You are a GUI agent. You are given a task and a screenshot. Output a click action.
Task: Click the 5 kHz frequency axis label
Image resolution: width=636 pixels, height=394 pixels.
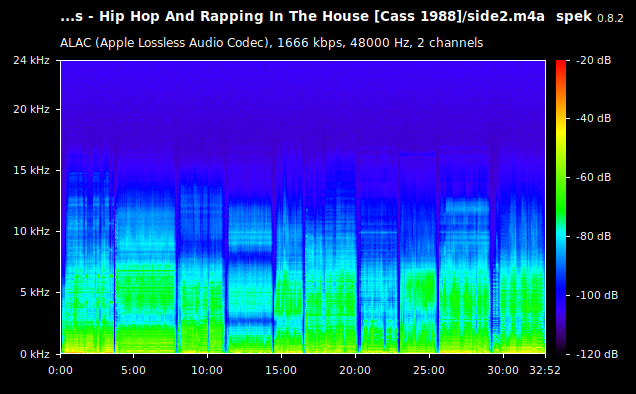[x=35, y=293]
